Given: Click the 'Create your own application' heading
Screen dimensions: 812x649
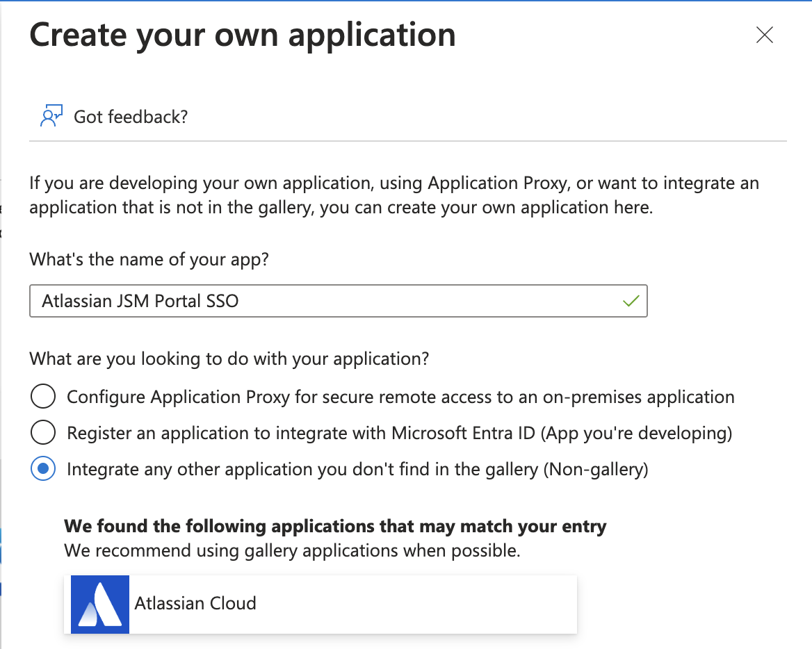Looking at the screenshot, I should [x=243, y=35].
